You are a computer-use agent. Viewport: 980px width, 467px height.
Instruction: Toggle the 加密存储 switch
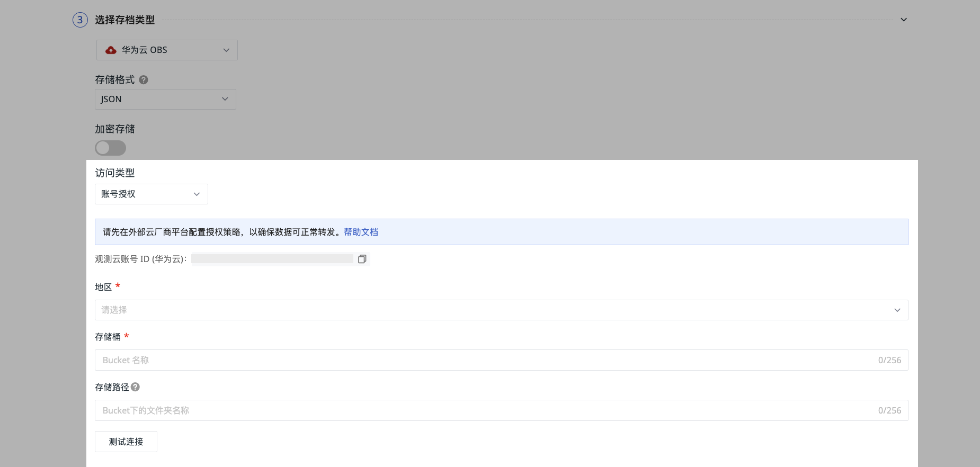110,148
